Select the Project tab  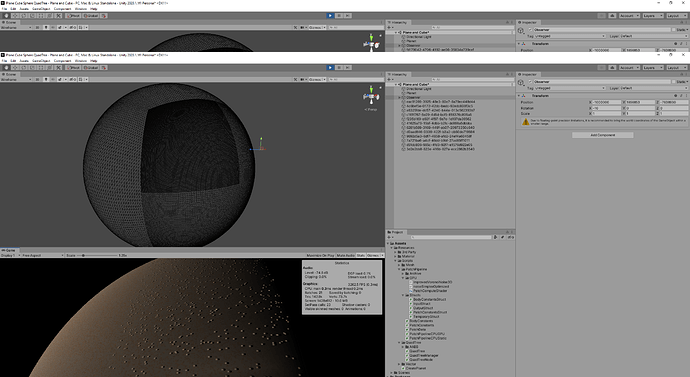[x=396, y=232]
